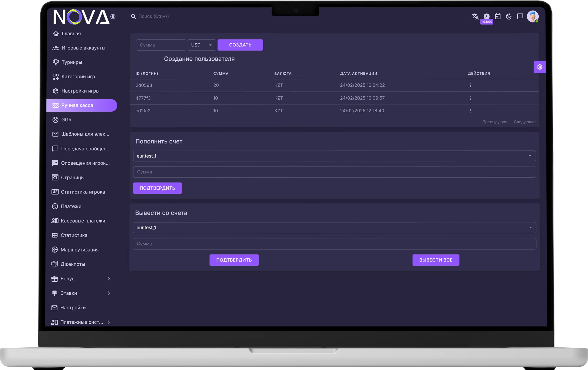Open the calendar icon in header
The image size is (588, 370).
498,16
